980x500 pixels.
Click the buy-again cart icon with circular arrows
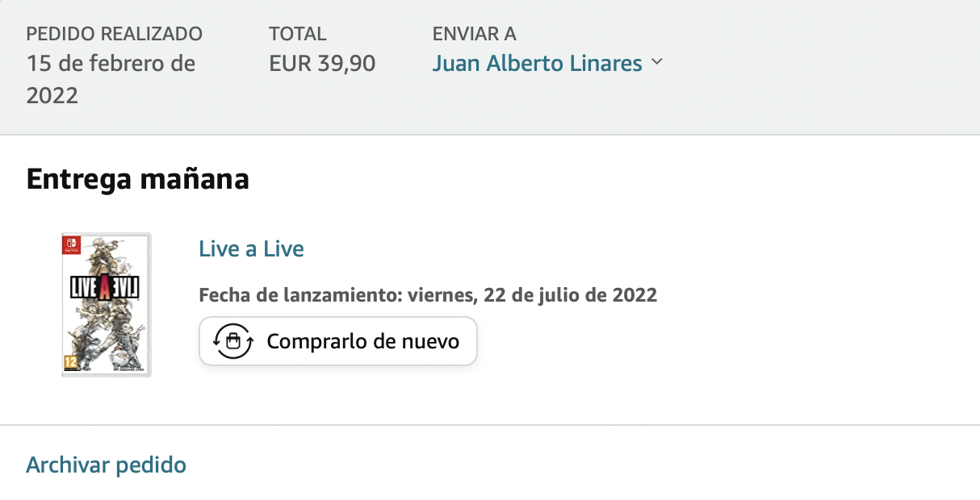[234, 341]
